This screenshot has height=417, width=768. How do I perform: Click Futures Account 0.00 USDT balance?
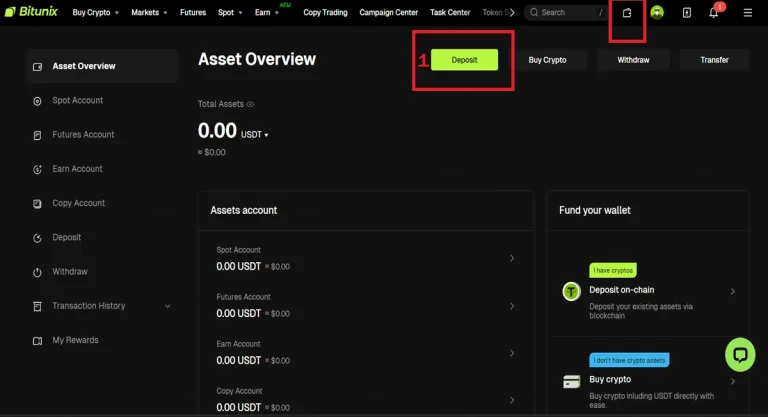[239, 314]
